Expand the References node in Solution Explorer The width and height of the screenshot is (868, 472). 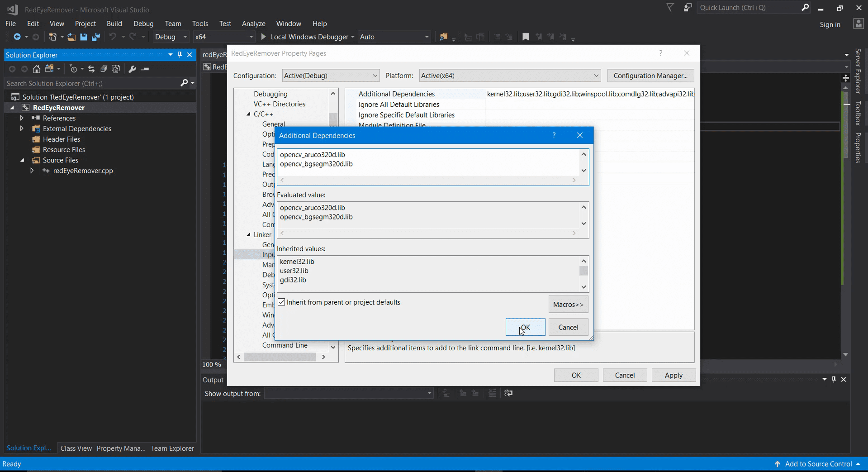click(x=21, y=118)
